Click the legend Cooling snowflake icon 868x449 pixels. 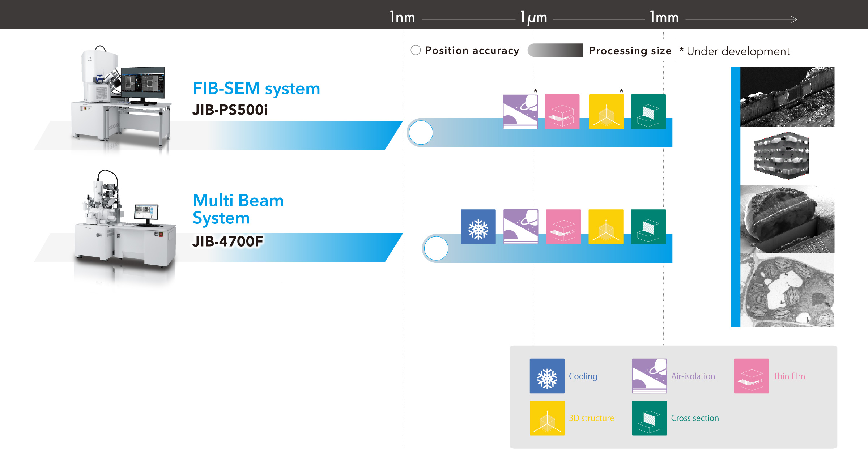[547, 376]
